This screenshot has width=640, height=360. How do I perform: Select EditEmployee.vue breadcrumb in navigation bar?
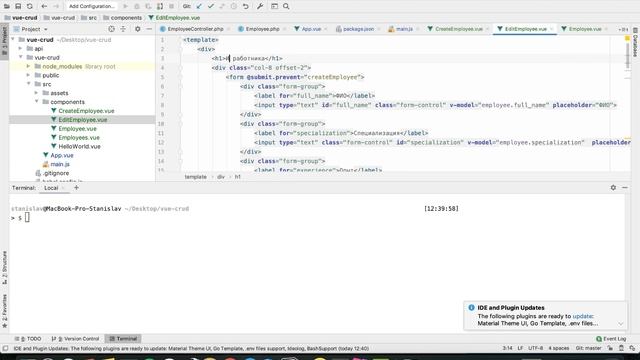(174, 18)
